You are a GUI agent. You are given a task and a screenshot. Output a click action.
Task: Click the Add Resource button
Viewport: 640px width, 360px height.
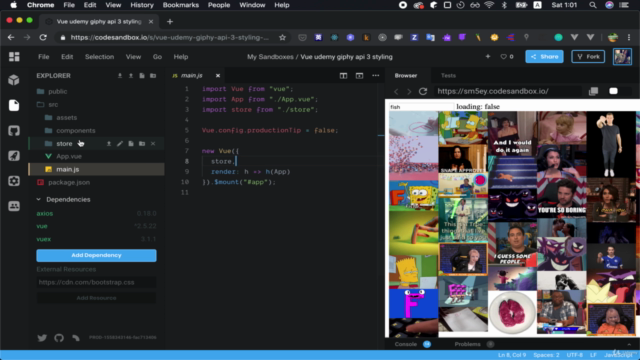[x=96, y=298]
